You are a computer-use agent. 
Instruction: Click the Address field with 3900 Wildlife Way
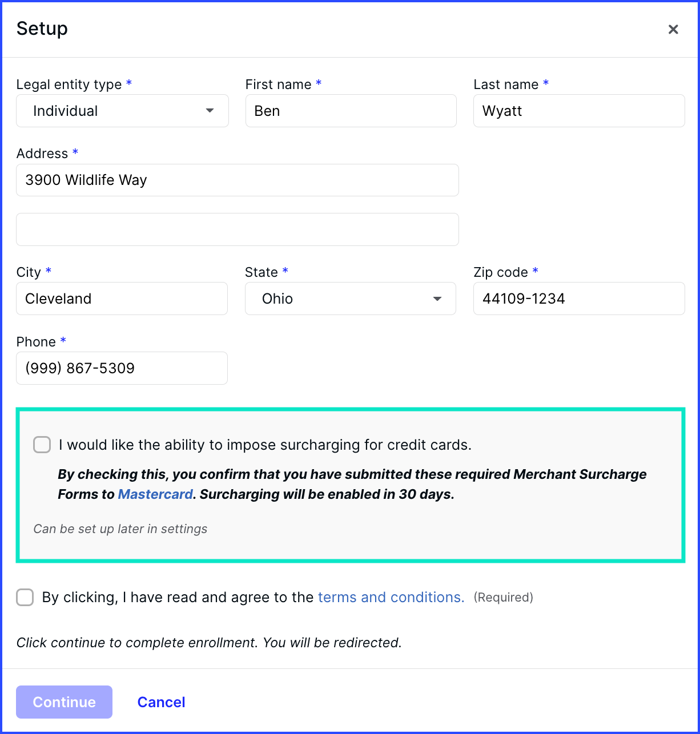pyautogui.click(x=237, y=180)
